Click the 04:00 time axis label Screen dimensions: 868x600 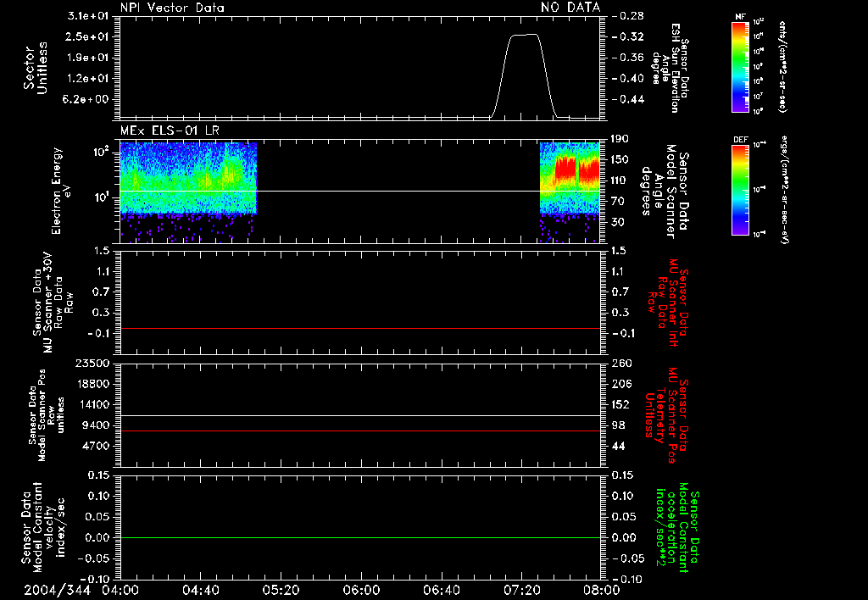click(x=120, y=590)
